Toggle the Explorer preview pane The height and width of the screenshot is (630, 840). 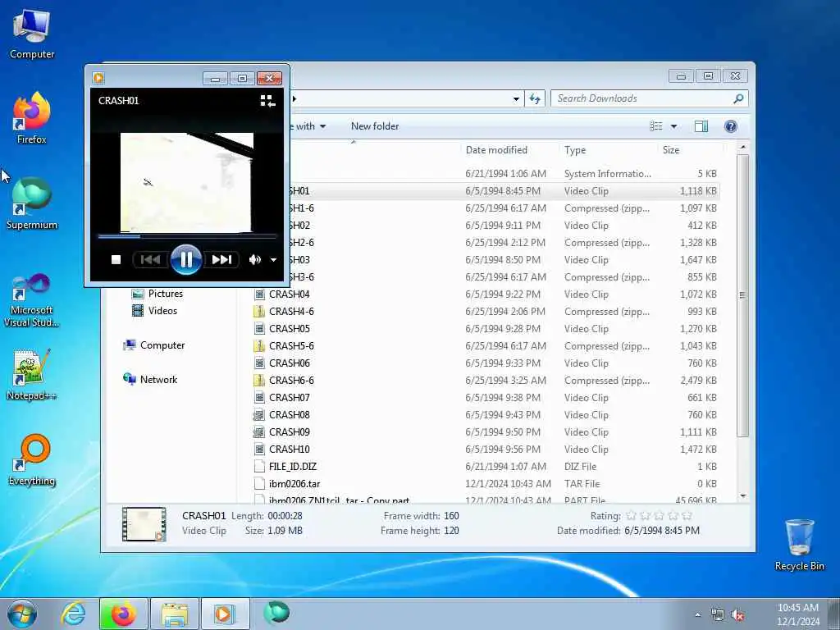(x=701, y=126)
